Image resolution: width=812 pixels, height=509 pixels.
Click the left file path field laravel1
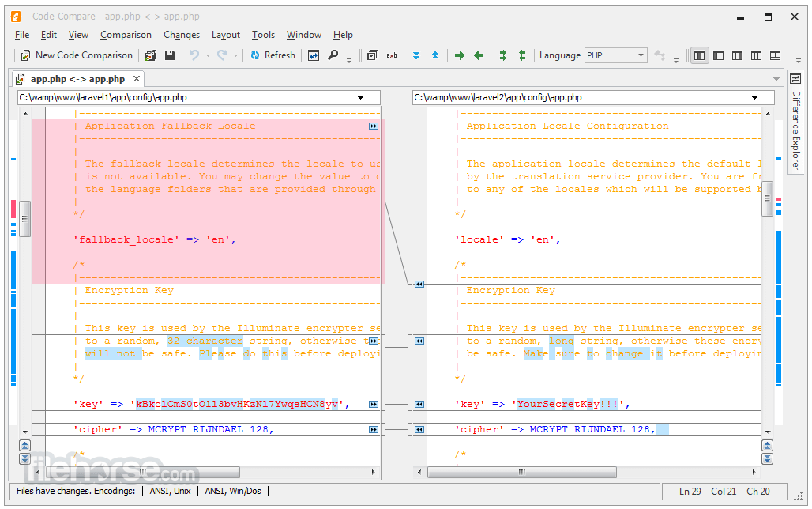point(186,97)
